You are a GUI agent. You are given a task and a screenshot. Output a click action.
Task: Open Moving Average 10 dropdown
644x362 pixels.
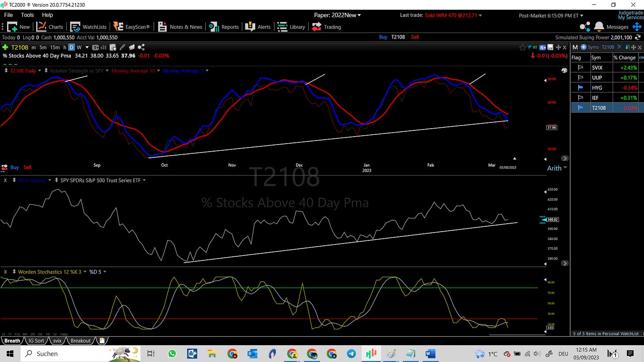[x=158, y=71]
